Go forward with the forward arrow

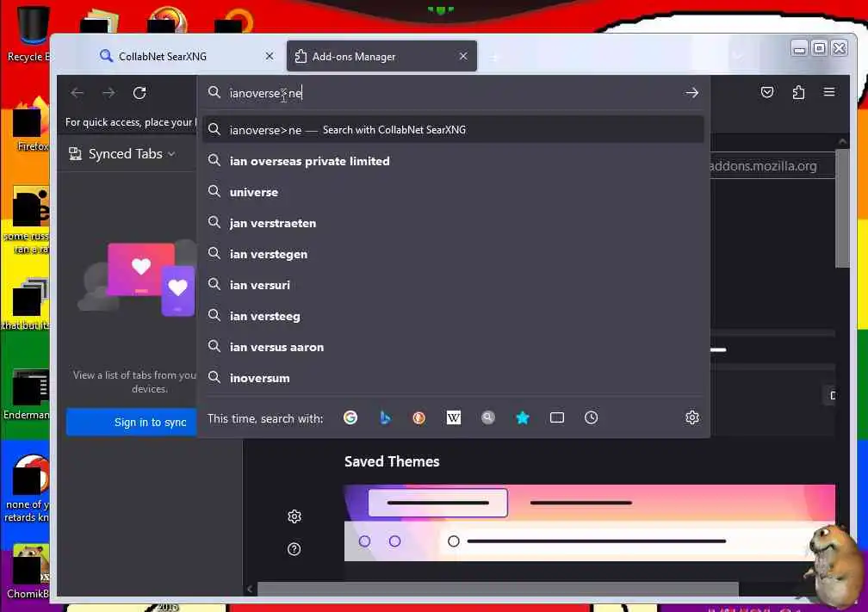coord(108,93)
